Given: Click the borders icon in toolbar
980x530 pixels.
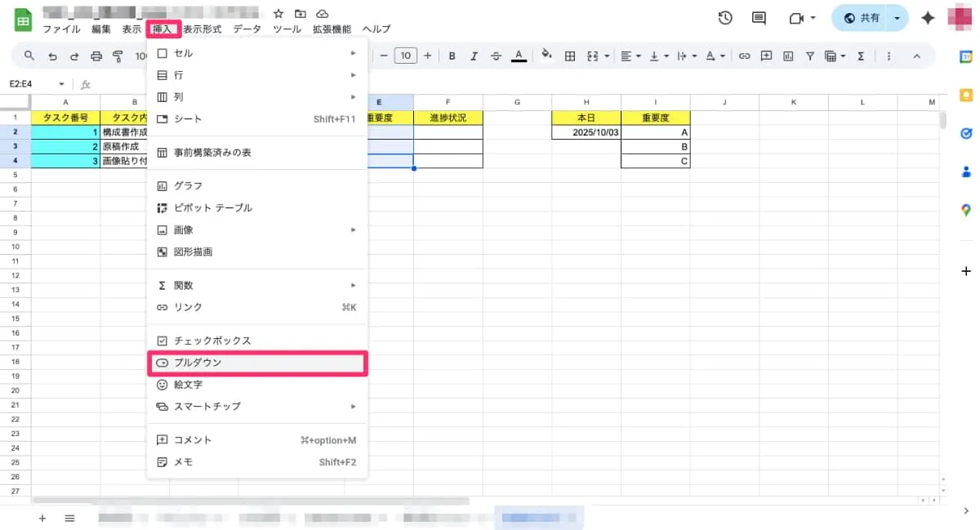Looking at the screenshot, I should (570, 56).
